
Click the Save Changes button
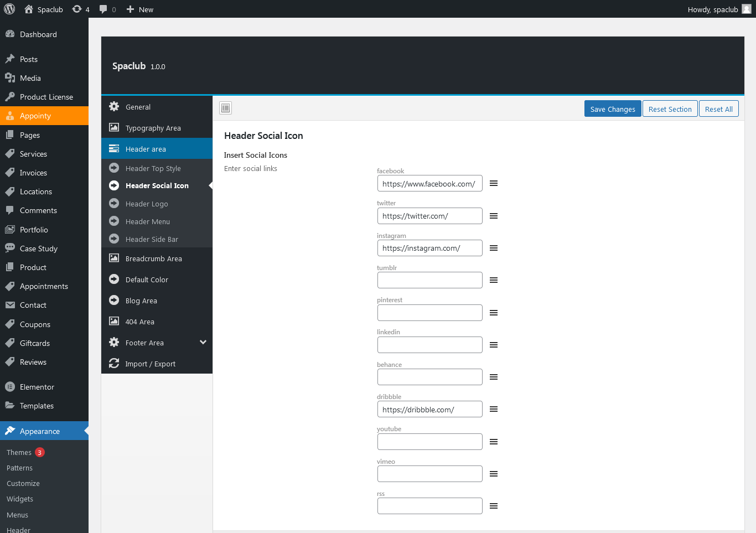pos(613,108)
